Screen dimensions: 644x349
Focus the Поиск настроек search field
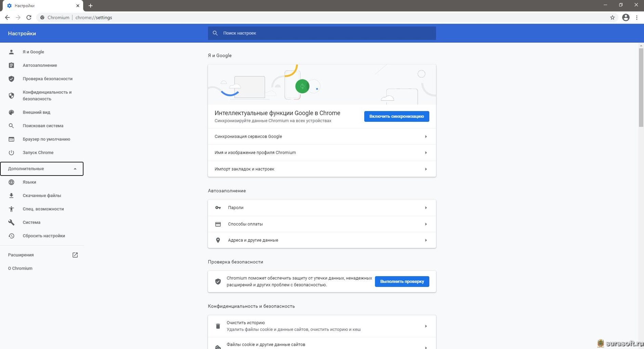coord(322,33)
